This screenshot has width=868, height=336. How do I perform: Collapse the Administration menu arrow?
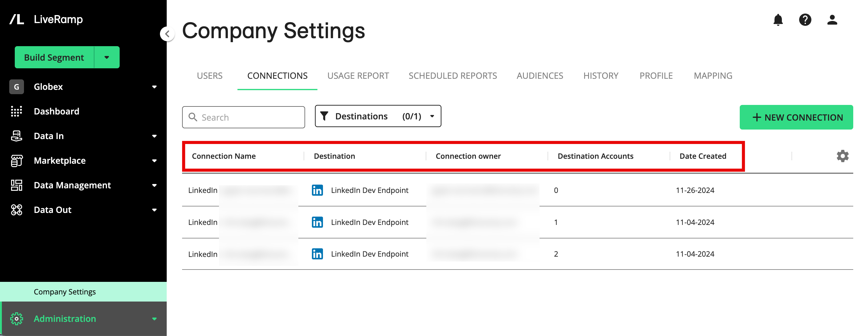click(154, 319)
